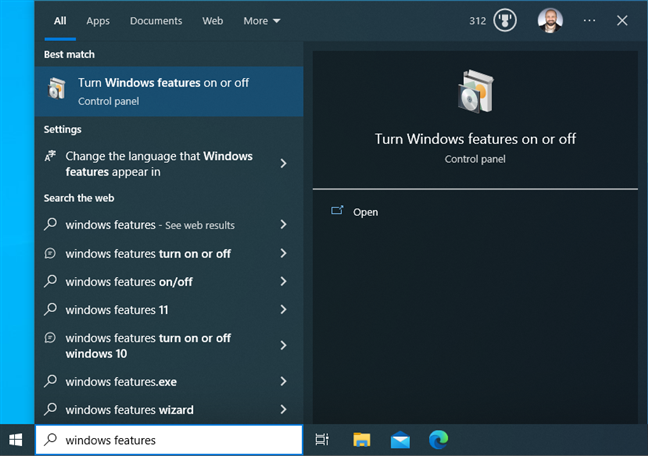Expand arrow for Change the language setting
The width and height of the screenshot is (648, 456).
(x=284, y=164)
